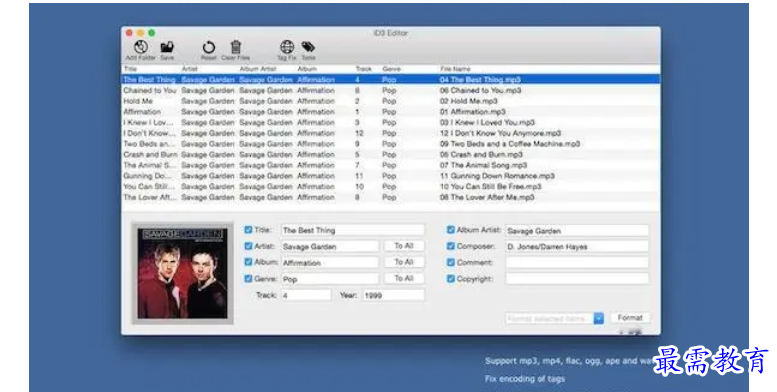
Task: Toggle the Copyright checkbox
Action: (x=450, y=279)
